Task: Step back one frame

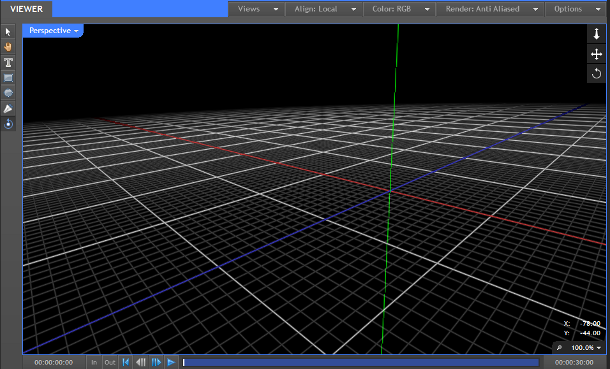Action: click(141, 362)
